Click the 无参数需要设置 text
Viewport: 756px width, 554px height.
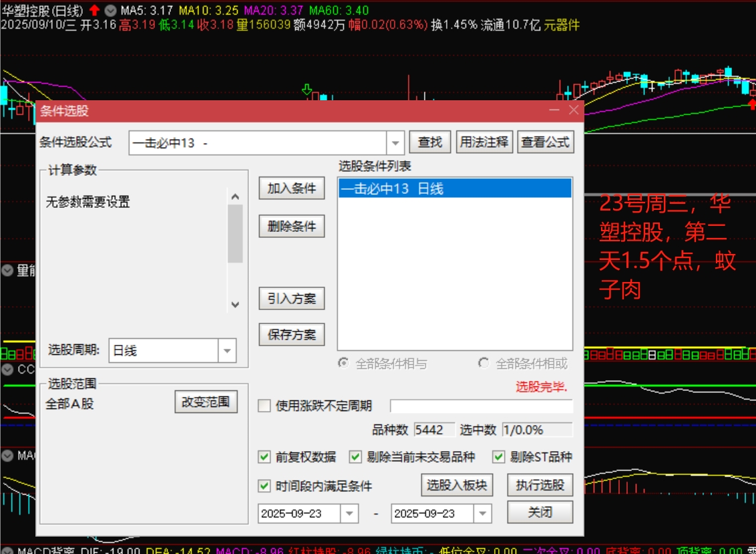(87, 202)
